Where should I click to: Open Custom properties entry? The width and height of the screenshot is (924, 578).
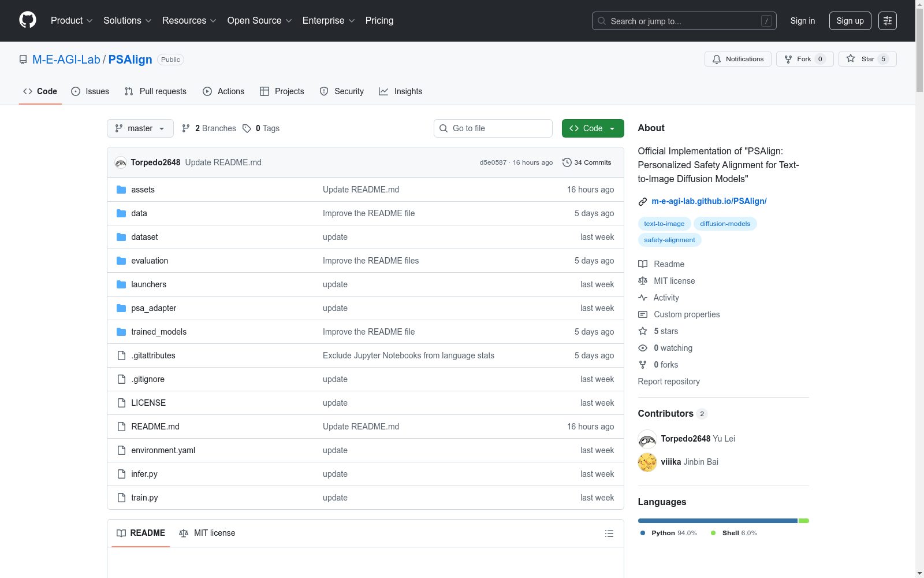click(x=679, y=314)
